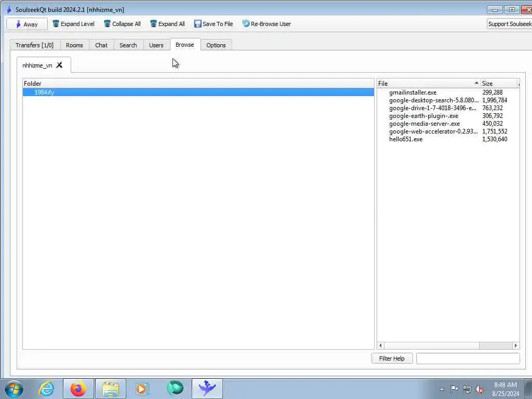532x399 pixels.
Task: Click size value 306,792
Action: 493,116
